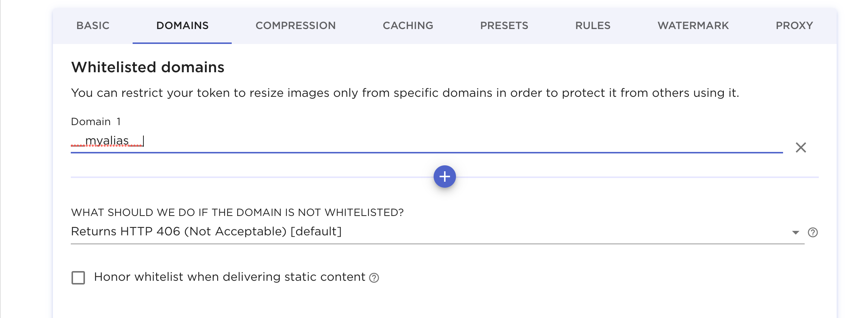868x318 pixels.
Task: Enable Honor whitelist for static content checkbox
Action: pos(78,278)
